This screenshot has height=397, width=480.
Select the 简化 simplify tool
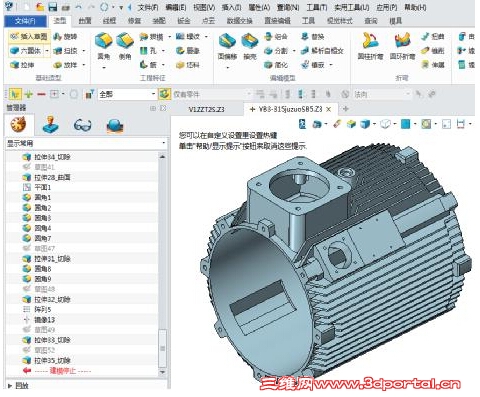pos(276,65)
